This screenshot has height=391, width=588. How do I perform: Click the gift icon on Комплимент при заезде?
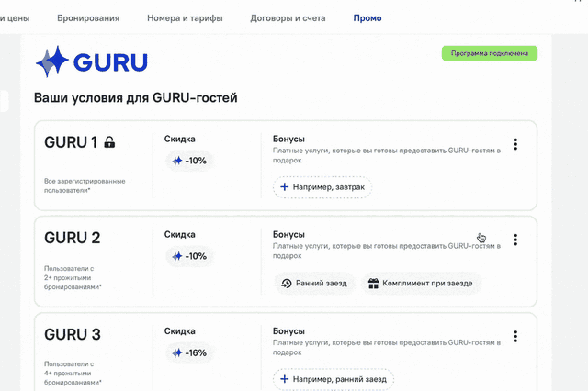[x=373, y=284]
